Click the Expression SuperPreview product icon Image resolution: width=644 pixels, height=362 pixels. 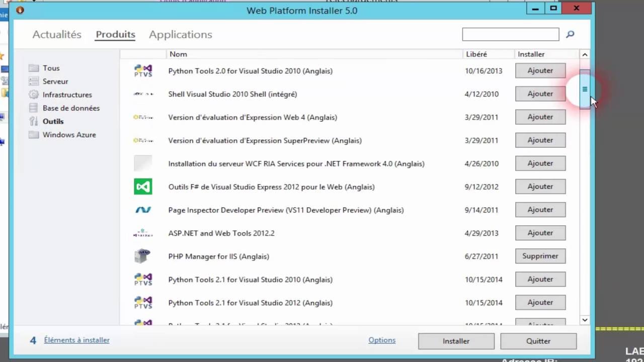pos(143,140)
